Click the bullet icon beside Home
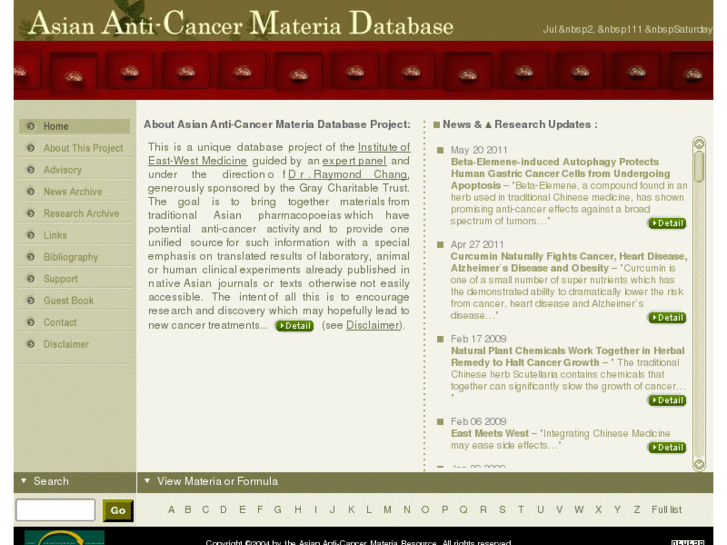The height and width of the screenshot is (545, 727). click(x=31, y=126)
